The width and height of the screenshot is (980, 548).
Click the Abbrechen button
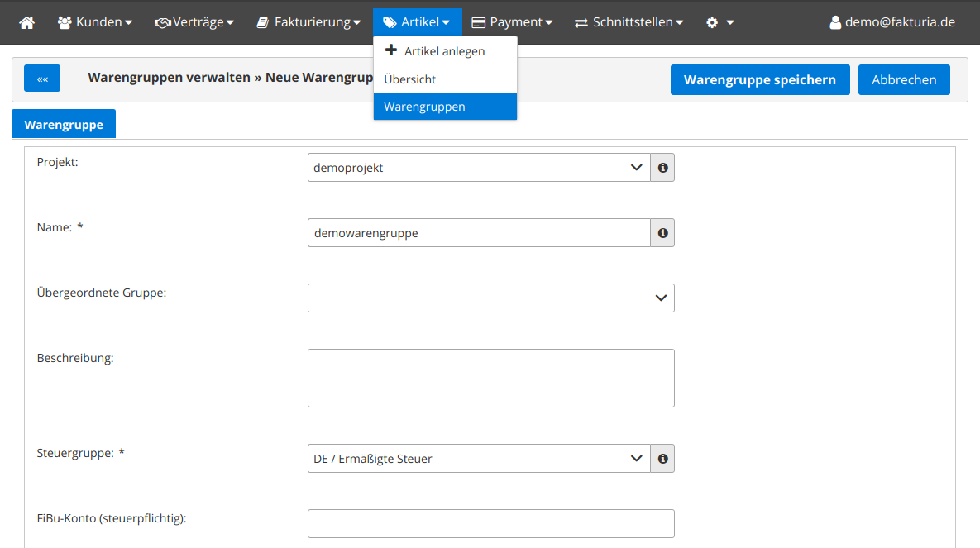pyautogui.click(x=904, y=80)
